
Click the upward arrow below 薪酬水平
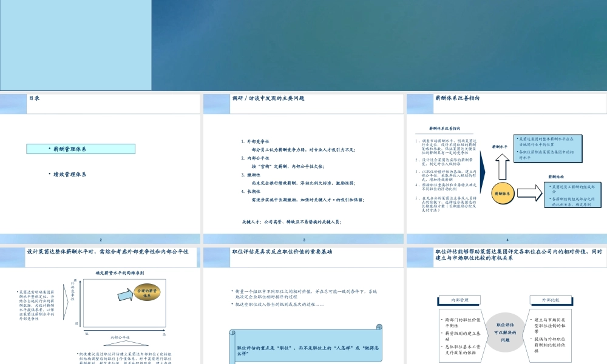click(x=503, y=164)
